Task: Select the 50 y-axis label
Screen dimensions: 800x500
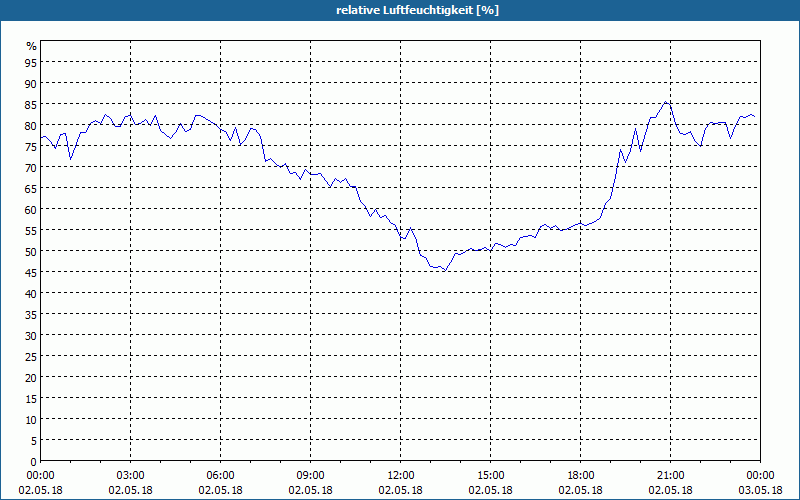Action: point(31,251)
